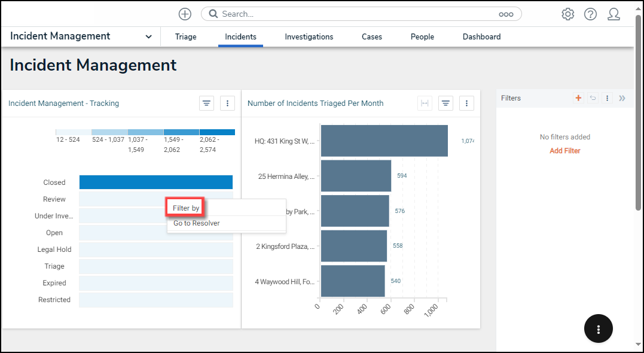This screenshot has height=353, width=644.
Task: Open filter icon on Incident Management - Tracking chart
Action: pyautogui.click(x=206, y=104)
